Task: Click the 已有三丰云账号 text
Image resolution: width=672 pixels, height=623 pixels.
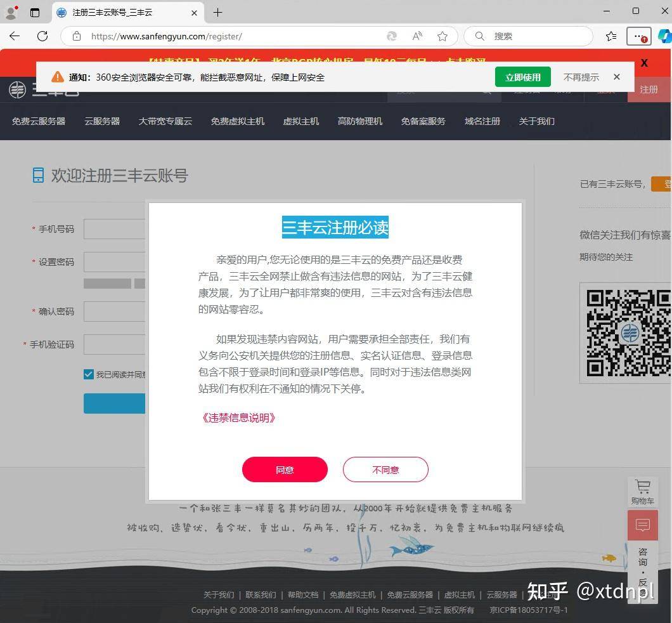Action: pos(612,184)
